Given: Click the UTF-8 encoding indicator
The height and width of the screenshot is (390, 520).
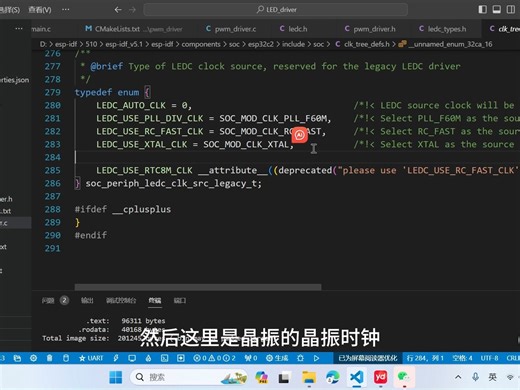Looking at the screenshot, I should (489, 358).
